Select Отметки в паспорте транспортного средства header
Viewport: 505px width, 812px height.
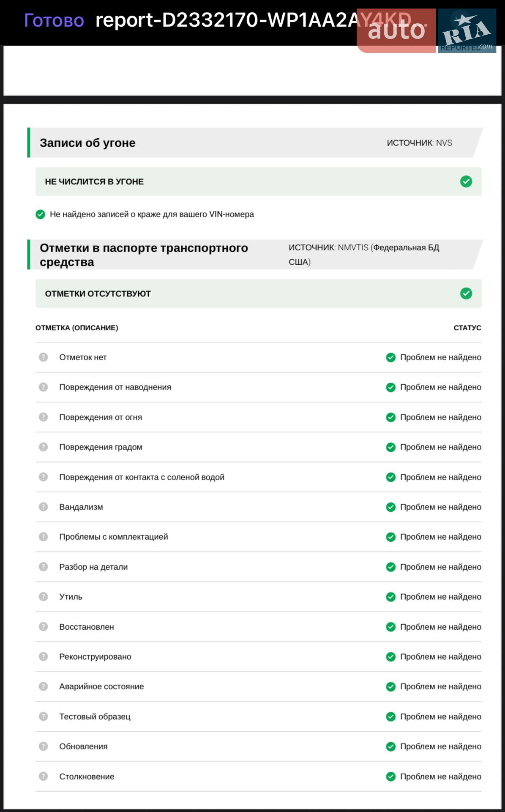tap(255, 255)
